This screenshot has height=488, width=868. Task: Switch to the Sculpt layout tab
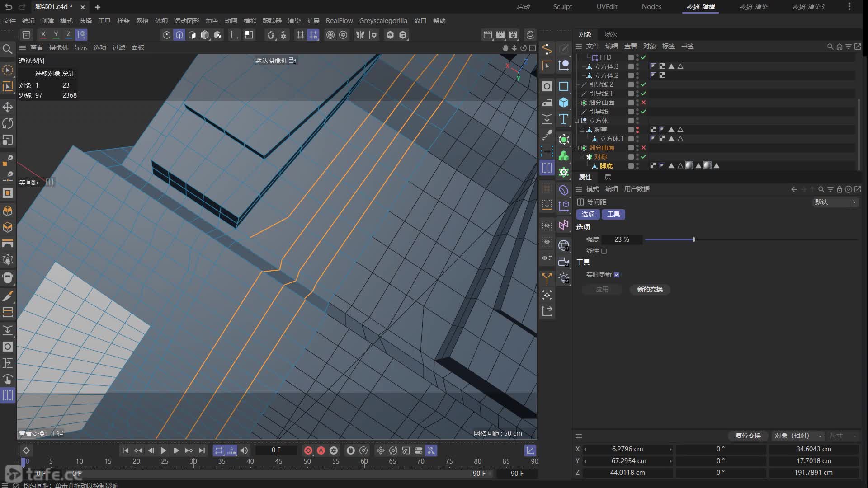point(562,7)
